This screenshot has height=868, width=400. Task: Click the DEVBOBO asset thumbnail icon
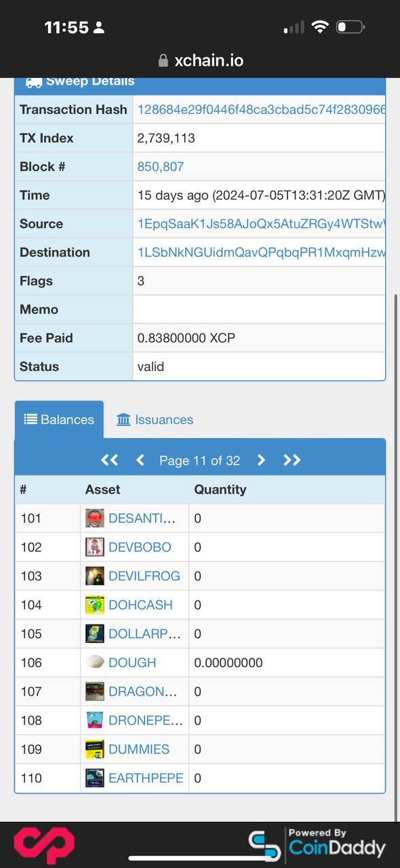coord(95,547)
